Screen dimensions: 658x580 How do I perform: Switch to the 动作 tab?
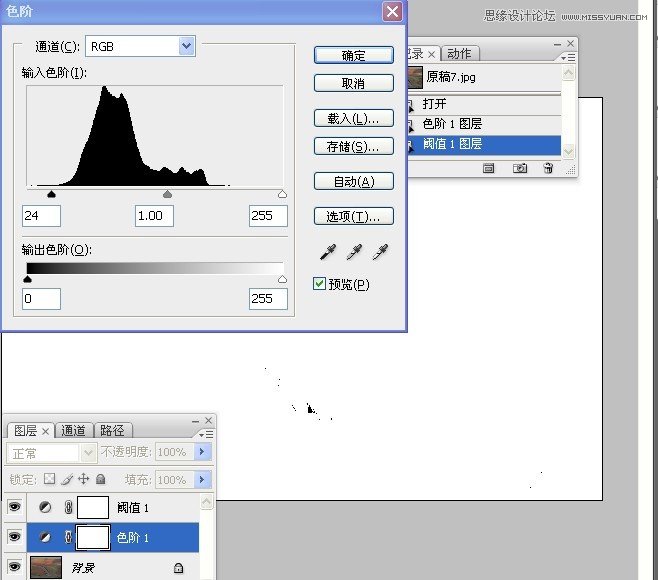pos(459,54)
